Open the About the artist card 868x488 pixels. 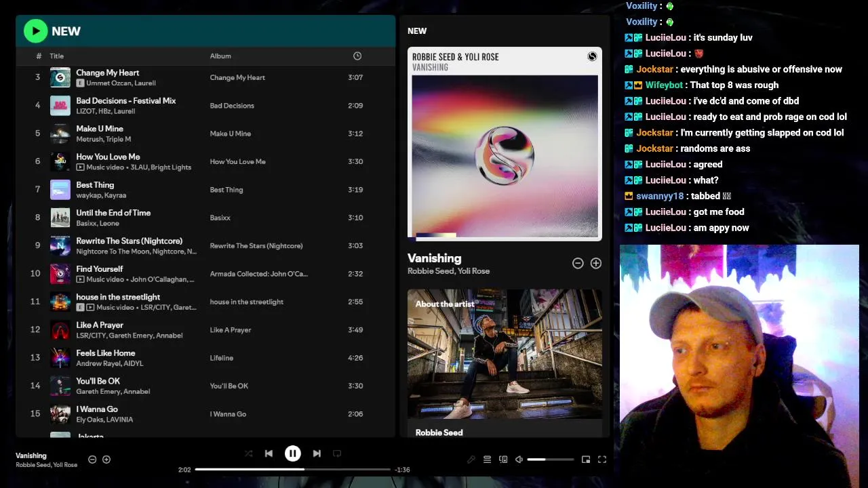(505, 363)
